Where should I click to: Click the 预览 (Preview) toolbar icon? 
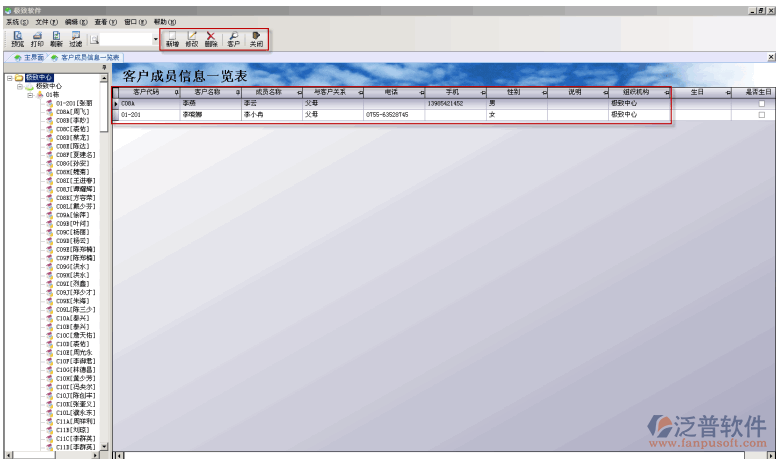[18, 39]
